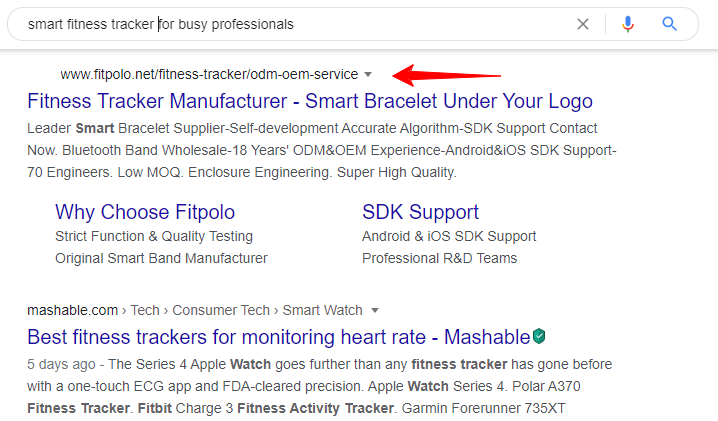Open Best fitness trackers Mashable result
Image resolution: width=718 pixels, height=421 pixels.
click(x=278, y=337)
